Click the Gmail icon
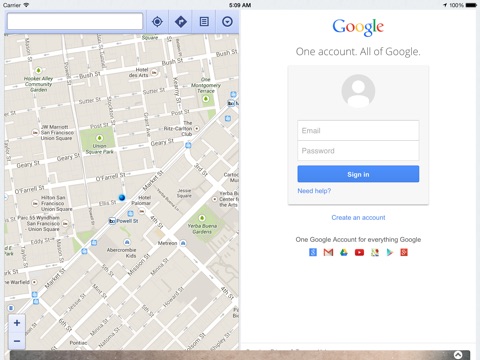Screen dimensions: 480x360 [x=328, y=252]
